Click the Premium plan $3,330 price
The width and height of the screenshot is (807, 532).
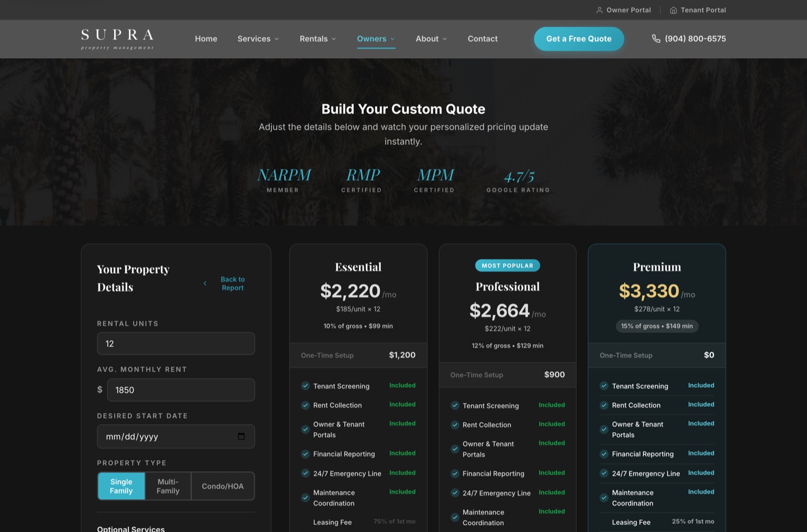[x=649, y=291]
